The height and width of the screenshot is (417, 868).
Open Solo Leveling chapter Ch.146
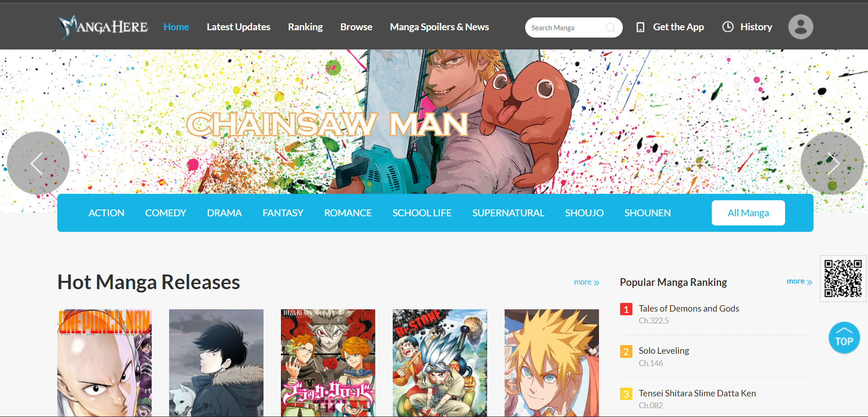[651, 363]
